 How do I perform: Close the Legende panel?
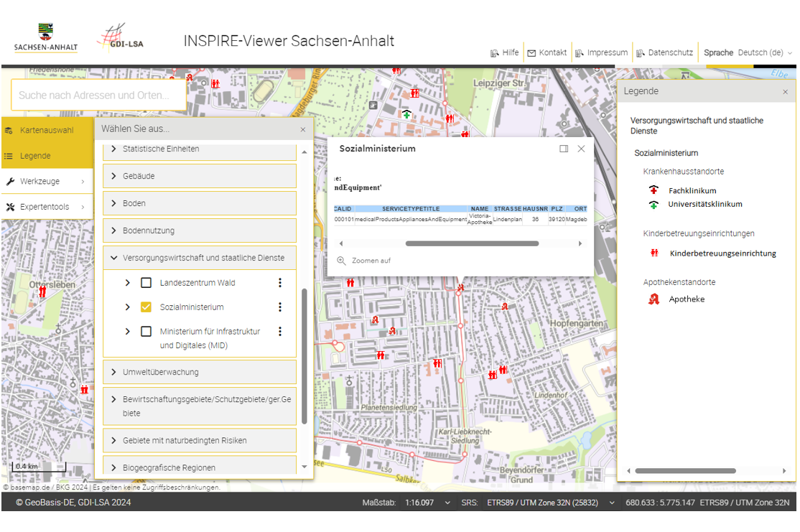785,92
